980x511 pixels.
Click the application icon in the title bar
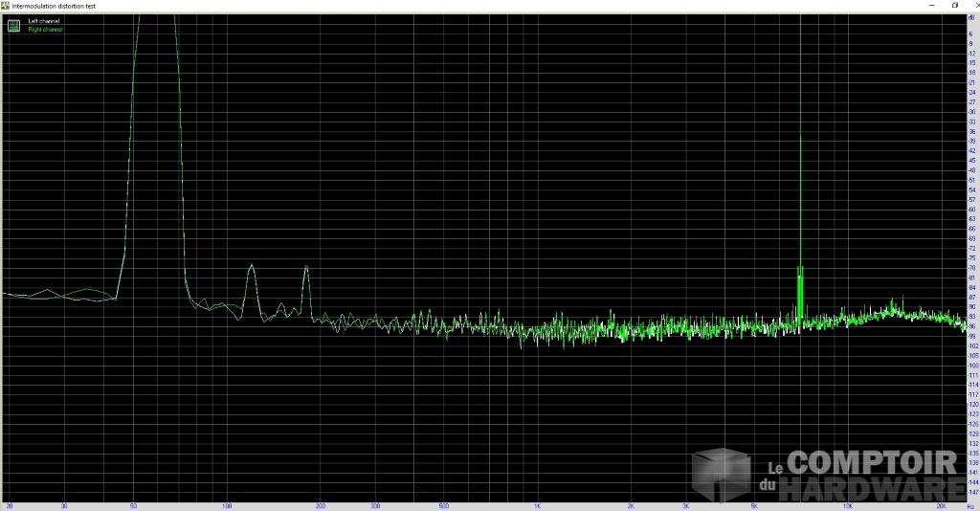[5, 5]
